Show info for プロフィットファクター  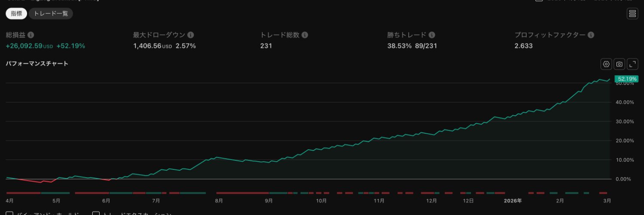pyautogui.click(x=591, y=35)
